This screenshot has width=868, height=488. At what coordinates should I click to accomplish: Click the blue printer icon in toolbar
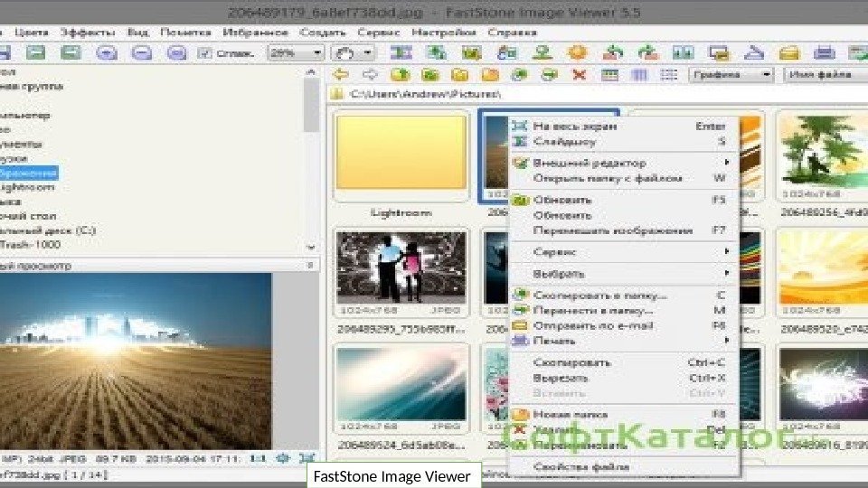[x=825, y=53]
